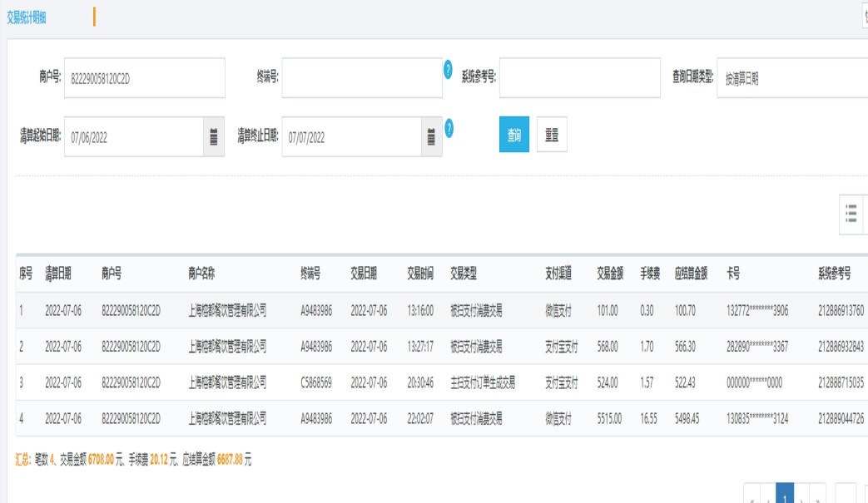Sort by the 交易金额 column header
This screenshot has height=503, width=868.
(609, 274)
